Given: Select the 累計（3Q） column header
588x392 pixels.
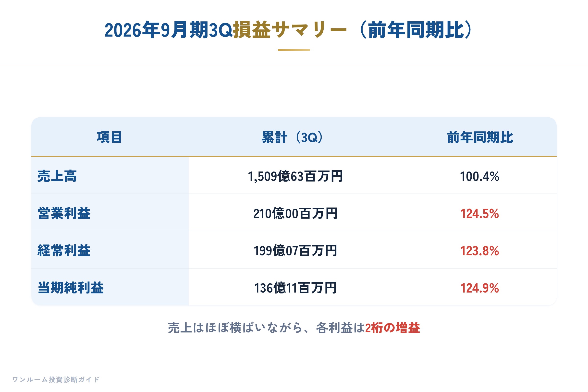Looking at the screenshot, I should coord(292,137).
